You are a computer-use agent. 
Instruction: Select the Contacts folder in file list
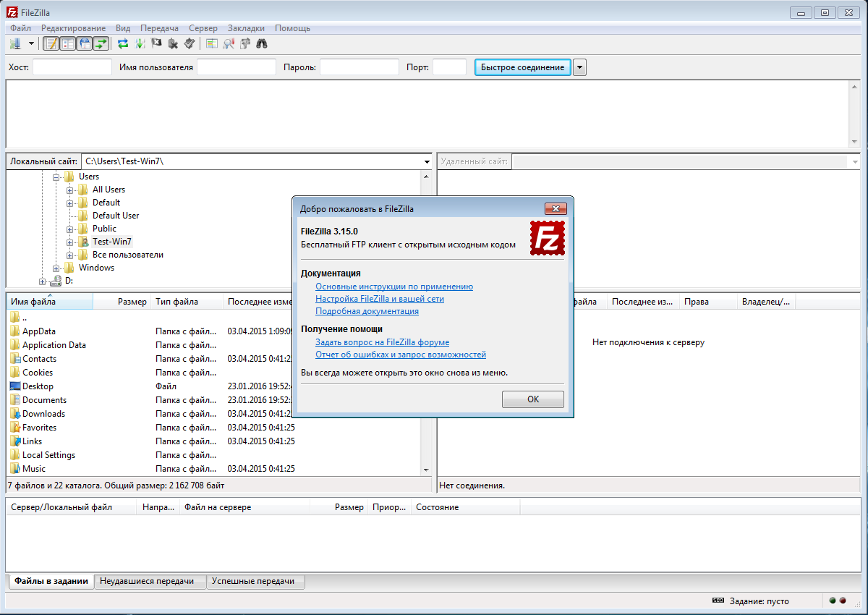(39, 359)
